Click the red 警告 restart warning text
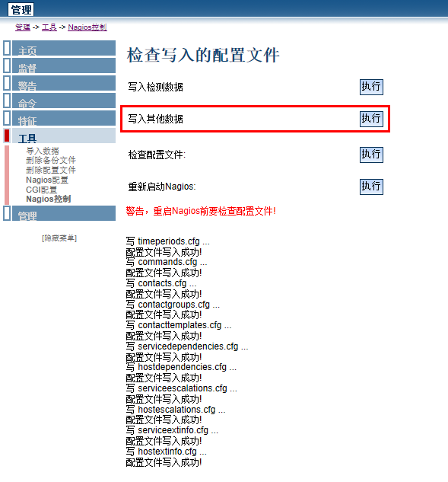 [x=201, y=211]
